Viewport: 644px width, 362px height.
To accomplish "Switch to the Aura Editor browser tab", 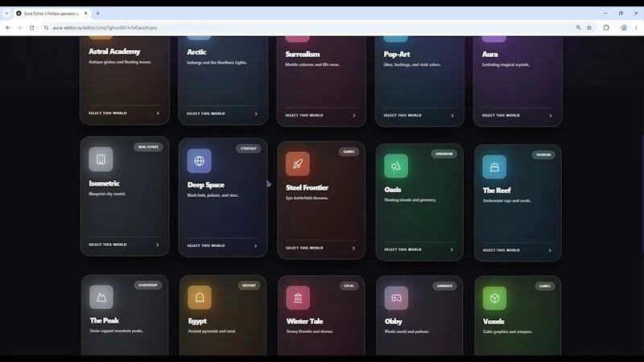I will 52,13.
